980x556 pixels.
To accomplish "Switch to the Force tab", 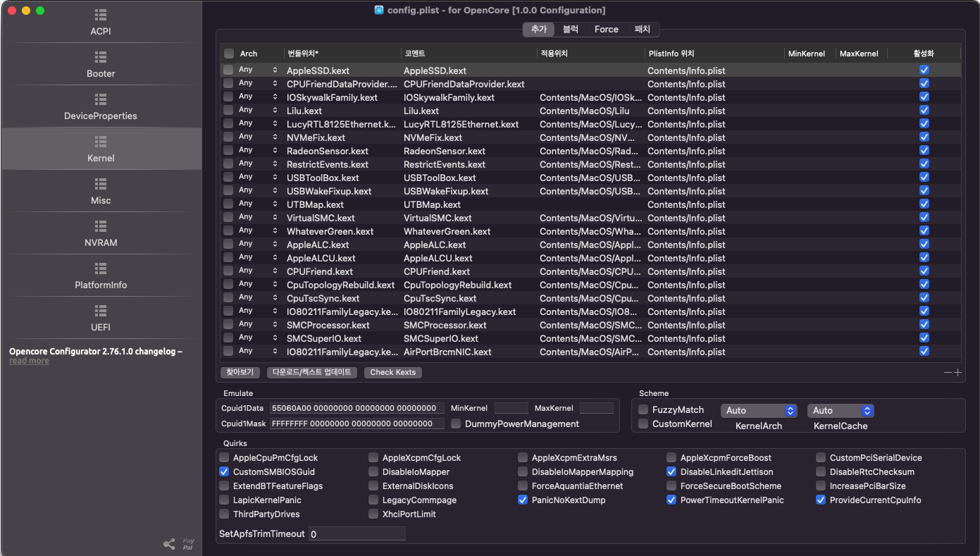I will (606, 29).
